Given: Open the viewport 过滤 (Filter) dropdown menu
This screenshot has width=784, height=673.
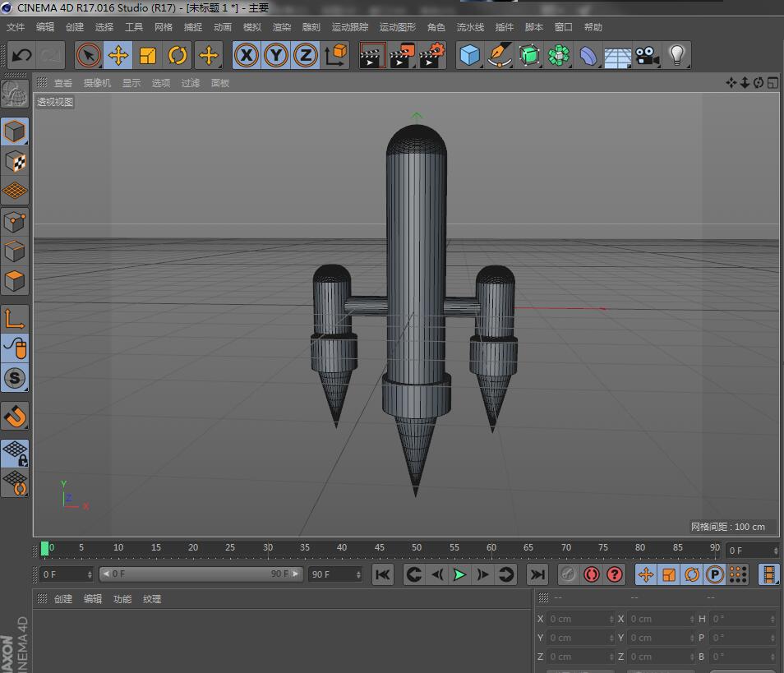Looking at the screenshot, I should 191,83.
